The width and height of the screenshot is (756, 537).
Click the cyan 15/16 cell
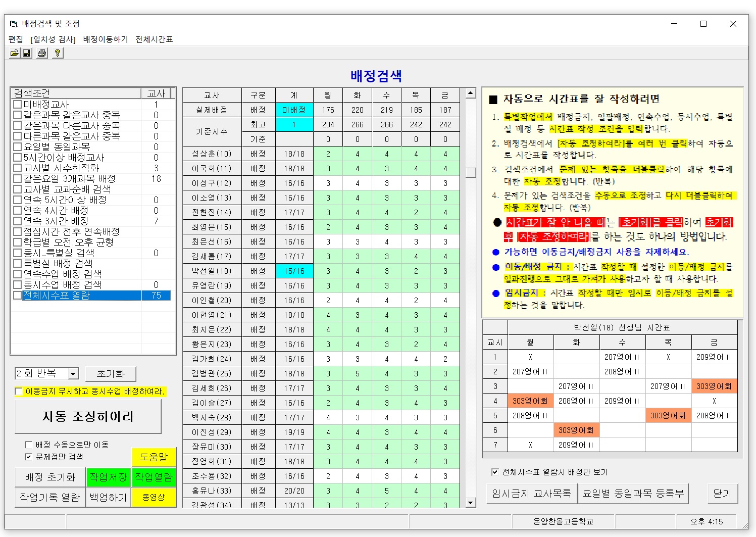294,271
